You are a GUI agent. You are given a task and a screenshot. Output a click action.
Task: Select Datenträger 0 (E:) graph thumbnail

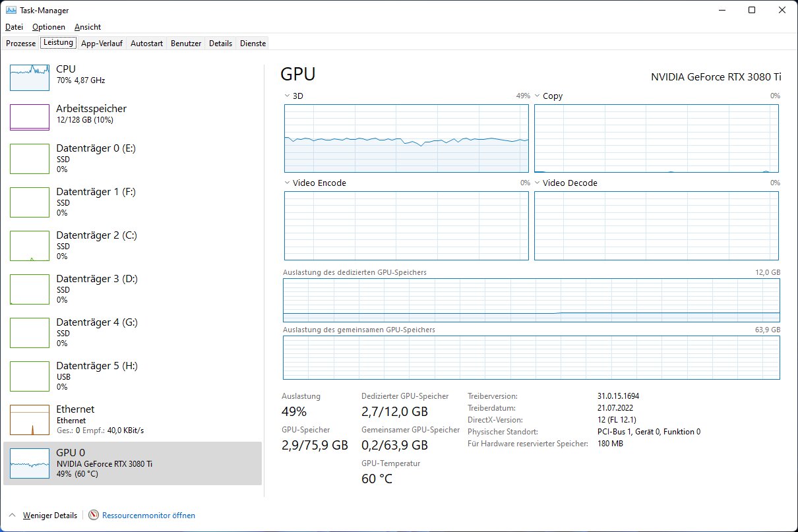click(30, 159)
